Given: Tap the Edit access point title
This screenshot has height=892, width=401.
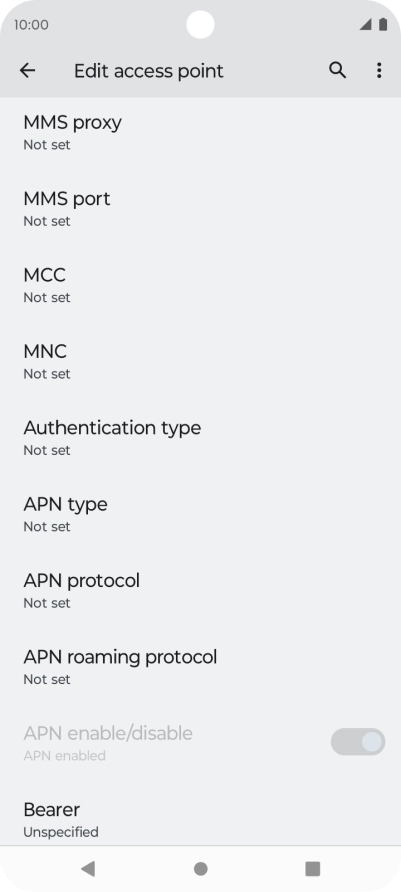Looking at the screenshot, I should (148, 71).
